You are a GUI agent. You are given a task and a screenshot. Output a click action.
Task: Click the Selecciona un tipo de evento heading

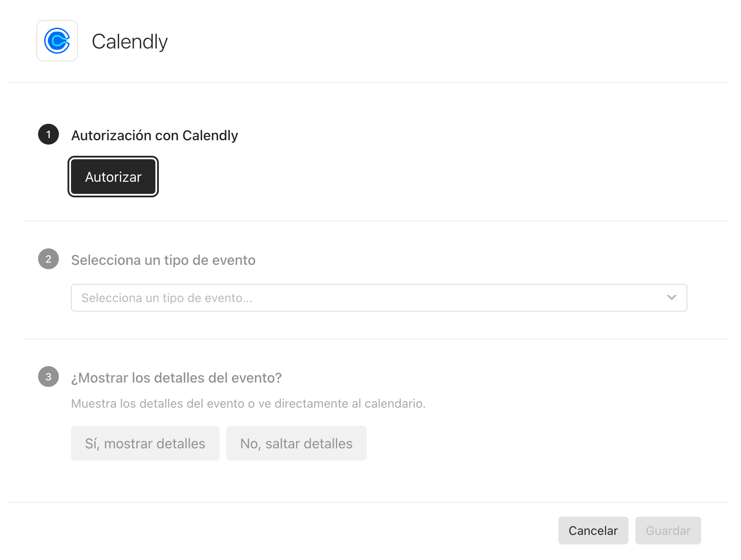pos(163,260)
